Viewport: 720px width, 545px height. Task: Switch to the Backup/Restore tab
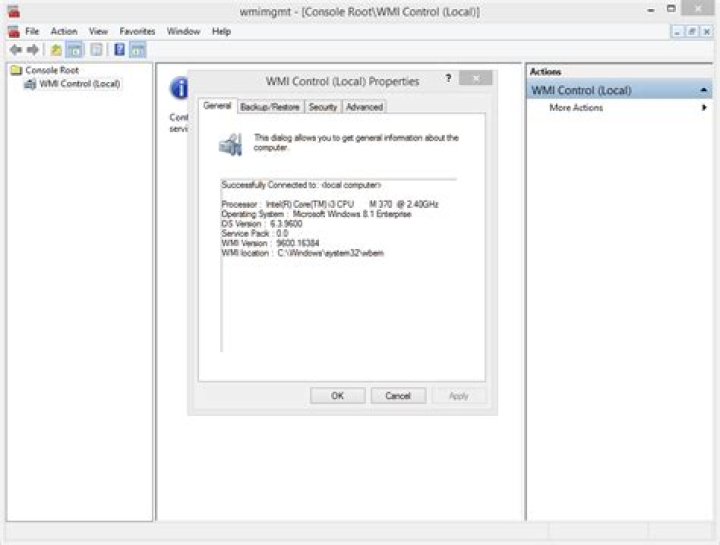(x=270, y=107)
